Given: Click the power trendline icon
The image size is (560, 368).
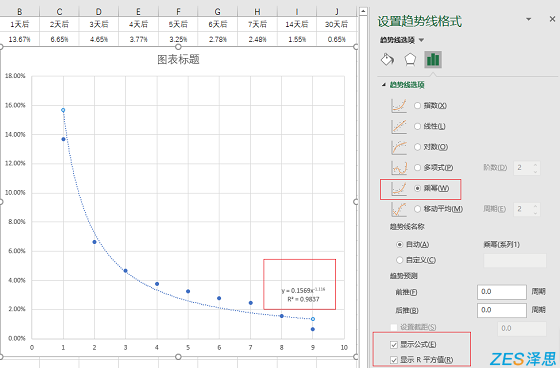Looking at the screenshot, I should point(399,188).
